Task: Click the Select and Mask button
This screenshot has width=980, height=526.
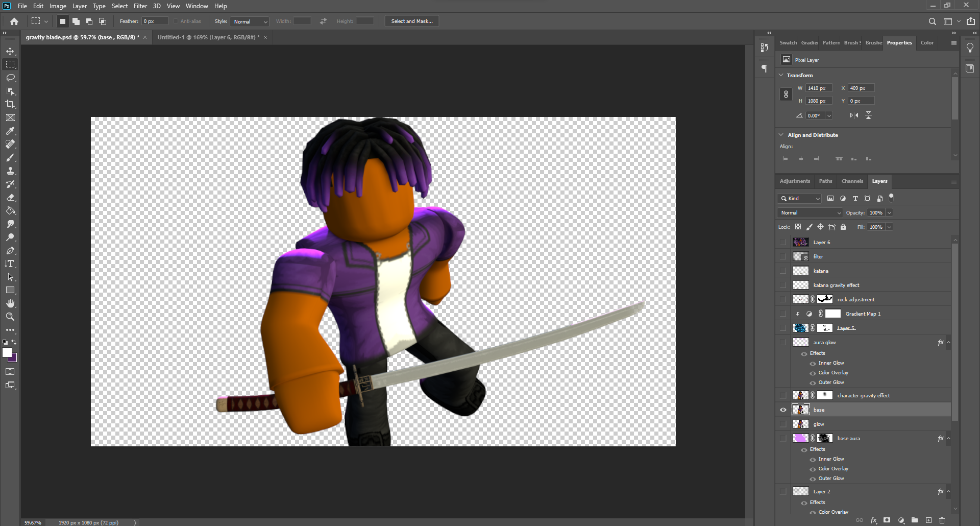Action: pos(411,21)
